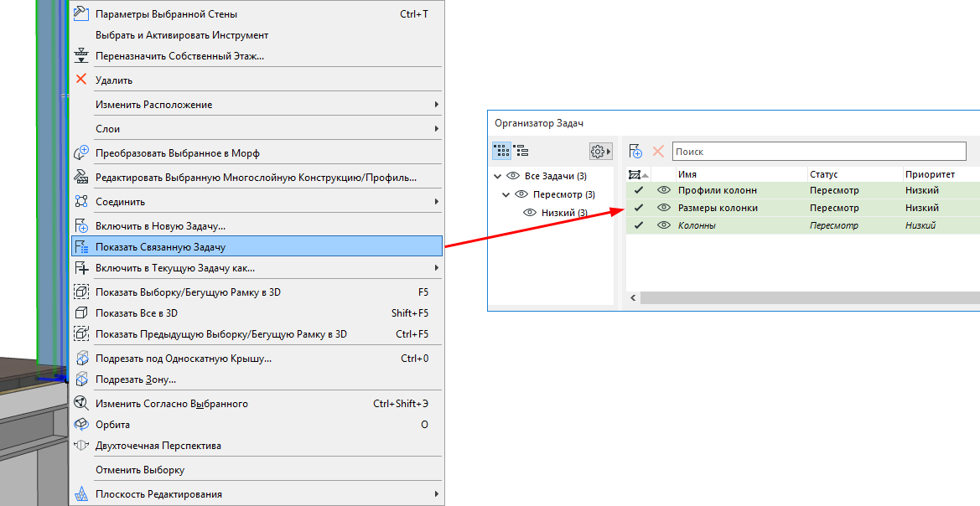The image size is (980, 506).
Task: Click the new task icon beside Включить в Новую Задачу
Action: (81, 225)
